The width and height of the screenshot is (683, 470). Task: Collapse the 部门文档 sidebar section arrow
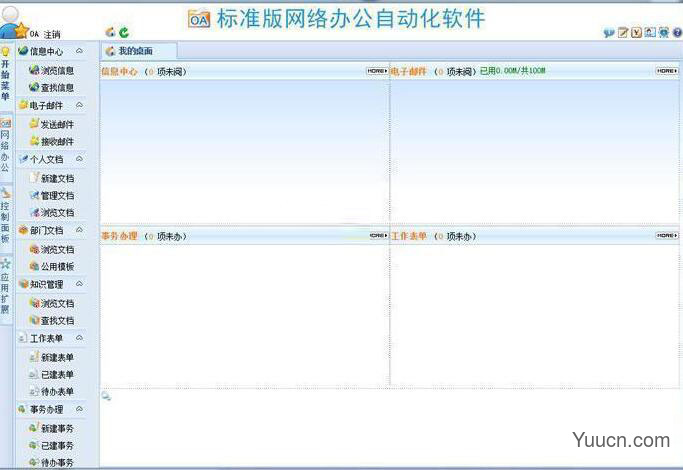tap(79, 230)
